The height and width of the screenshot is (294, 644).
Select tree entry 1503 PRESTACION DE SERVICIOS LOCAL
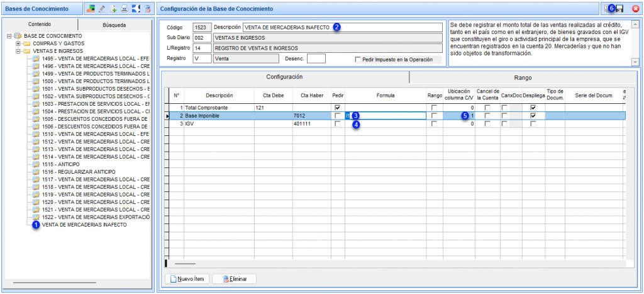click(x=96, y=104)
